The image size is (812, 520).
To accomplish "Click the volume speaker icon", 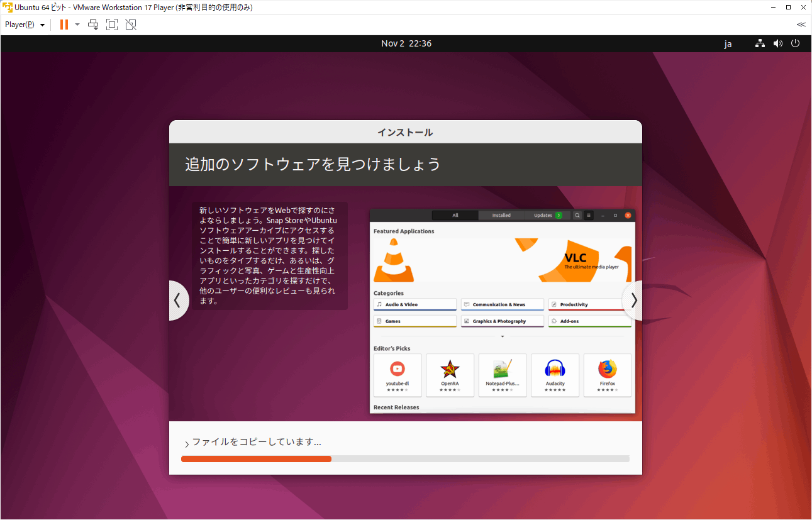I will coord(778,43).
